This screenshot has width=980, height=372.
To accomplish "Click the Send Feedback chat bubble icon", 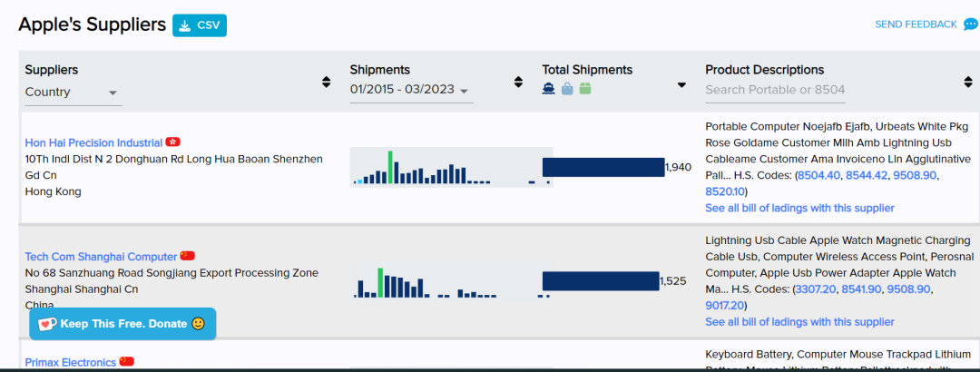I will 971,24.
